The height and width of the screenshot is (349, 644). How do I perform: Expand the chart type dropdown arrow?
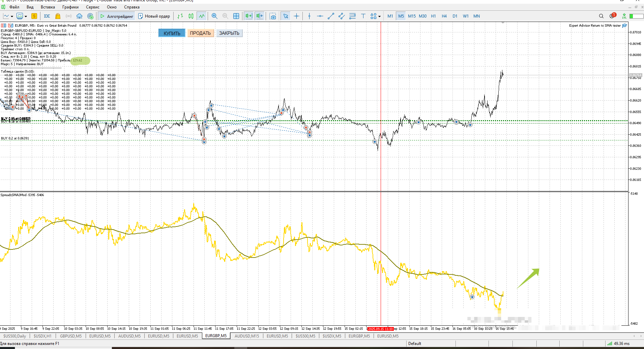point(12,17)
